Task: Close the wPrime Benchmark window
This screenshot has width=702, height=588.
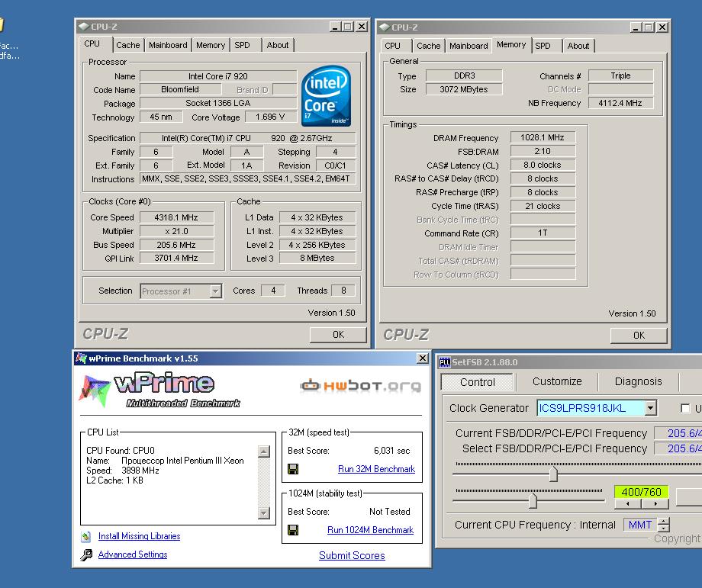Action: 422,358
